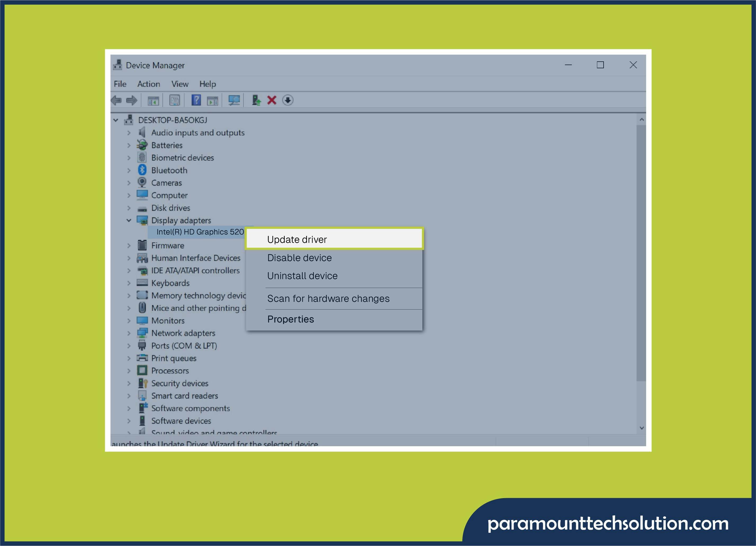Open the View menu
The image size is (756, 546).
(179, 84)
